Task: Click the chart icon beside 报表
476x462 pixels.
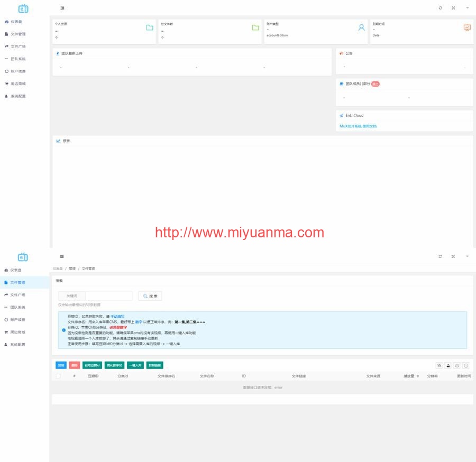Action: coord(58,141)
